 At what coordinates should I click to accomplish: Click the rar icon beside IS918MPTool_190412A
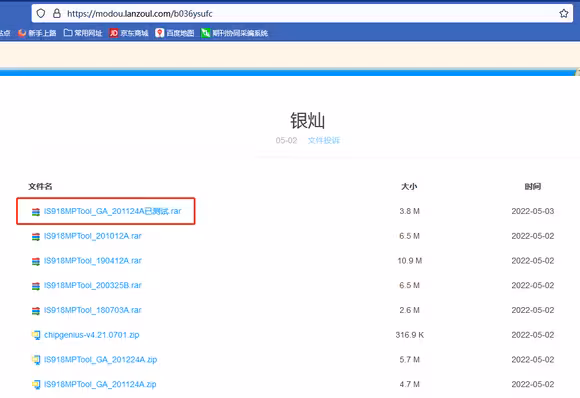point(36,262)
